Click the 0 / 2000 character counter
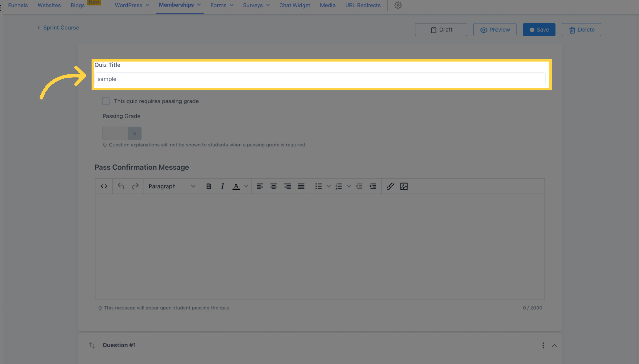Image resolution: width=639 pixels, height=364 pixels. point(532,308)
